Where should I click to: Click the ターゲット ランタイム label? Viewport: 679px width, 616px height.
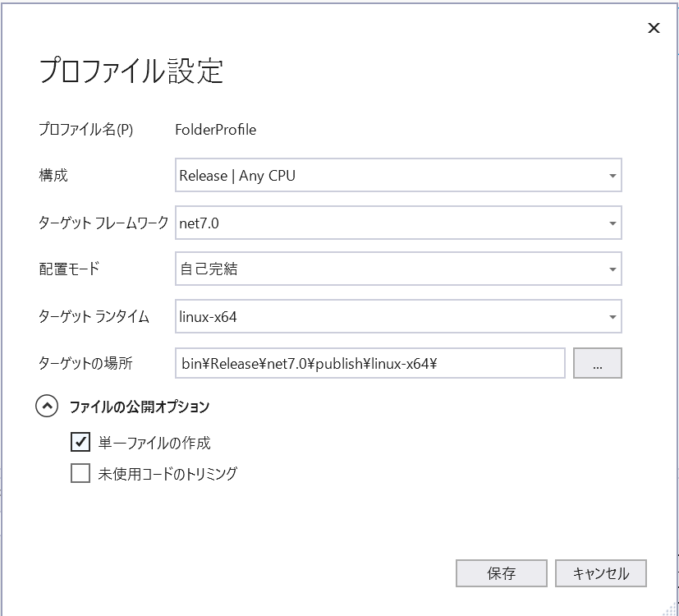(x=94, y=317)
